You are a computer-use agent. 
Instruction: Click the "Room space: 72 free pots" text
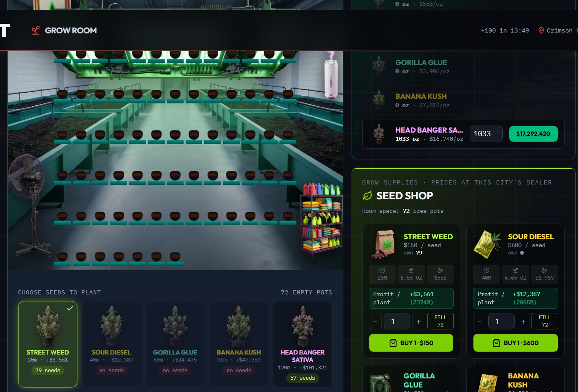tap(403, 211)
